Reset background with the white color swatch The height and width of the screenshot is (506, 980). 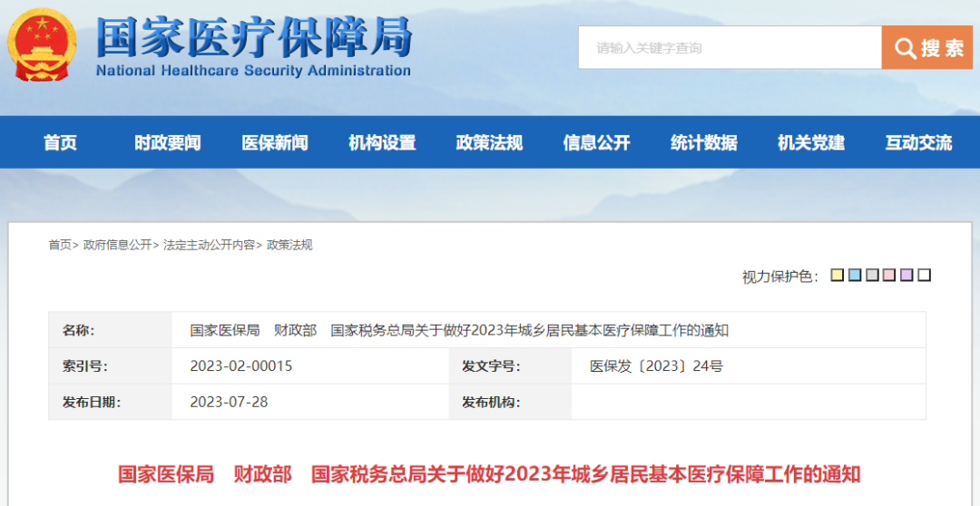[x=924, y=275]
